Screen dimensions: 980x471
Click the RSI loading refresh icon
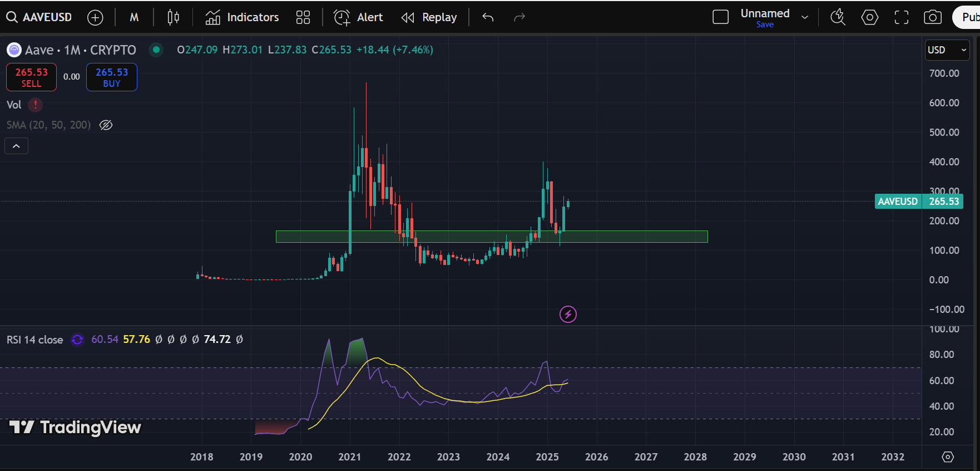(x=77, y=340)
